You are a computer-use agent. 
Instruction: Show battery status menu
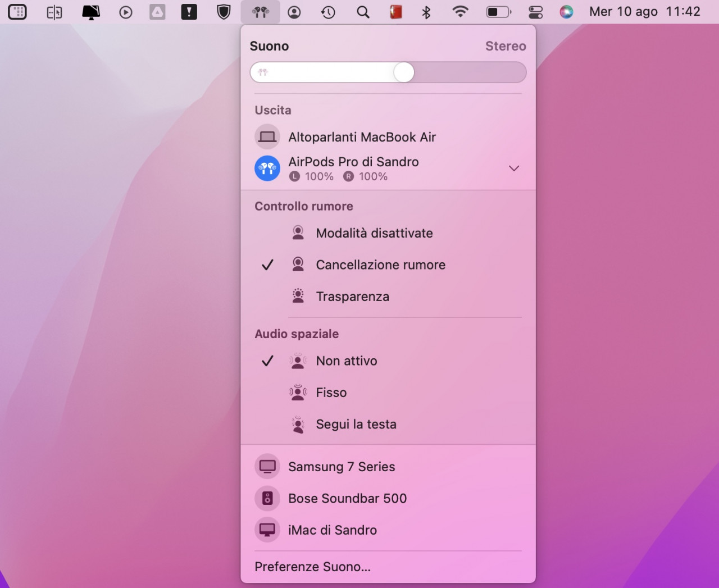pyautogui.click(x=498, y=12)
